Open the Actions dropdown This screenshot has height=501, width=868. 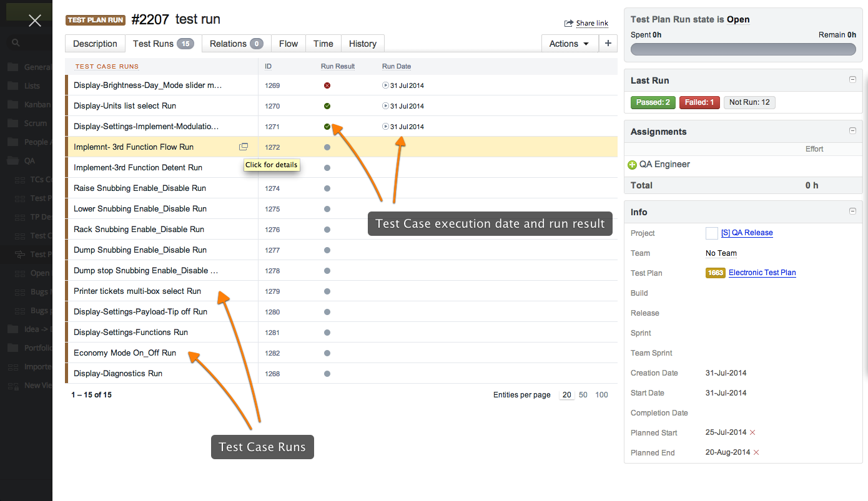coord(570,43)
